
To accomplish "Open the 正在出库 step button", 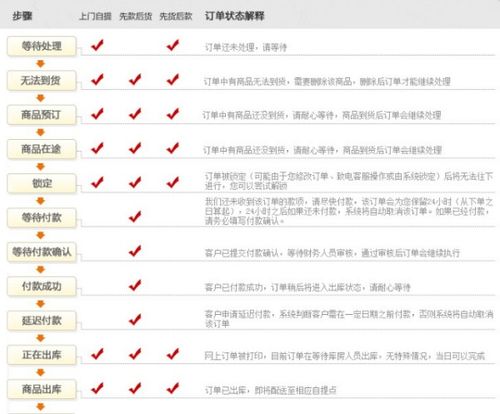I will click(42, 355).
